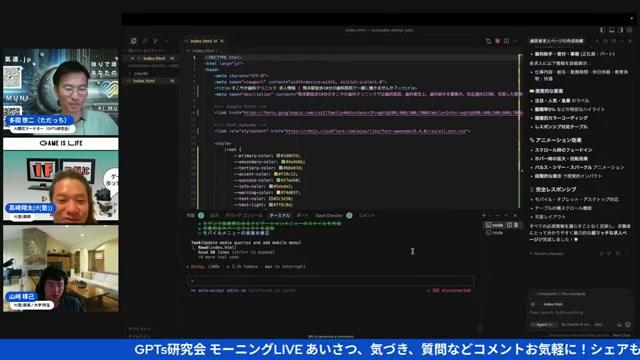
Task: Open terminal panel more actions ellipsis
Action: [497, 216]
